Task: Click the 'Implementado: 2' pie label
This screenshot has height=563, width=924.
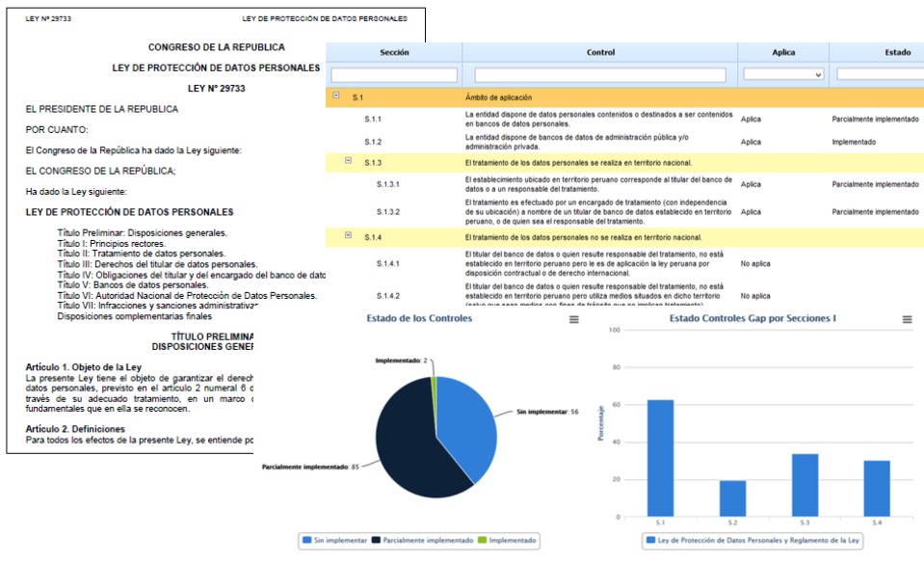Action: click(402, 361)
